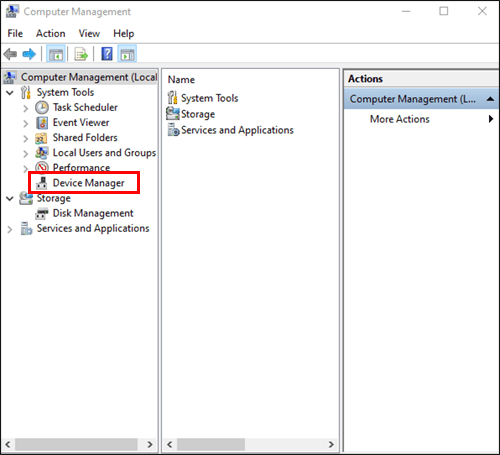Viewport: 500px width, 455px height.
Task: Expand the Performance node
Action: [26, 169]
